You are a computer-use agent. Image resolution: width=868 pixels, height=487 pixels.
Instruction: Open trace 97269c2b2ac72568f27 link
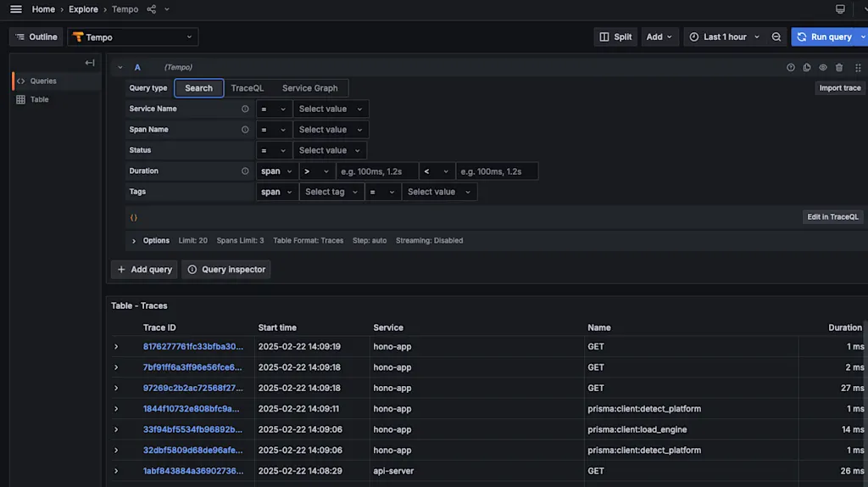(192, 388)
